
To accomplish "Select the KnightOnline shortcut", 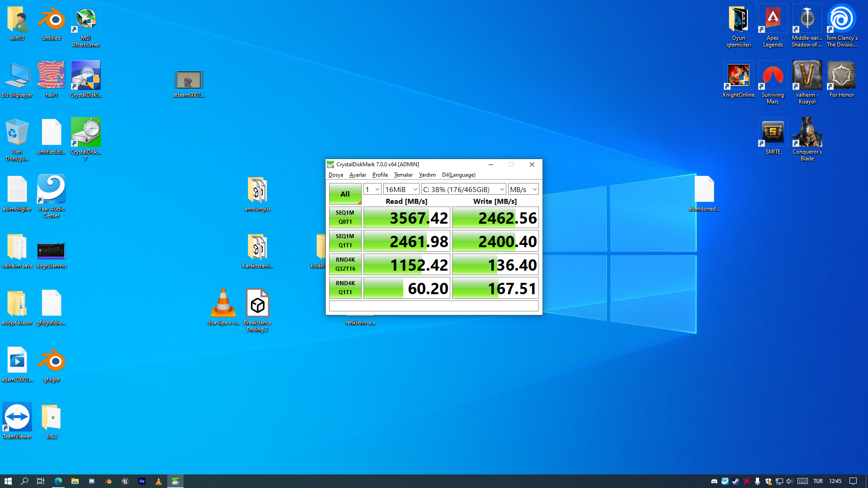I will (739, 80).
